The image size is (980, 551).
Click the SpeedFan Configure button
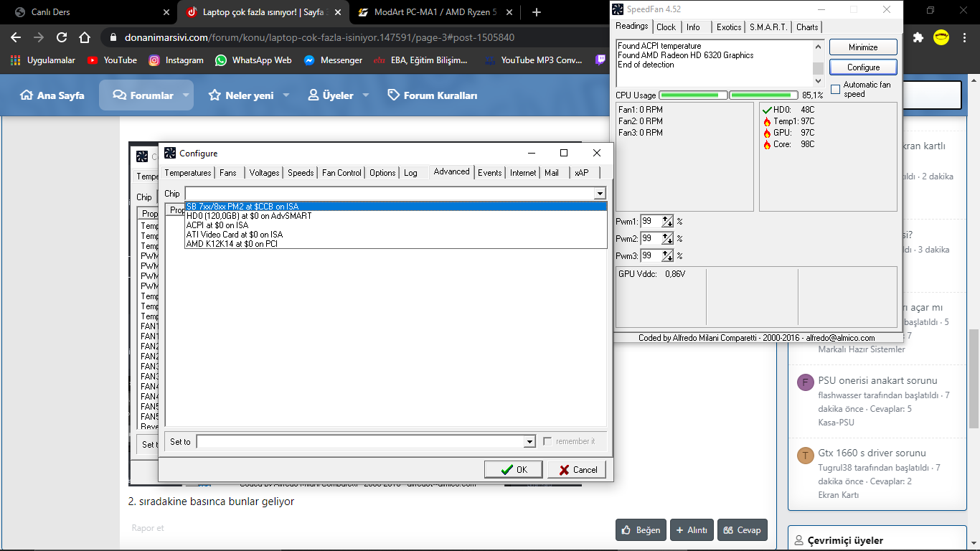pyautogui.click(x=863, y=67)
